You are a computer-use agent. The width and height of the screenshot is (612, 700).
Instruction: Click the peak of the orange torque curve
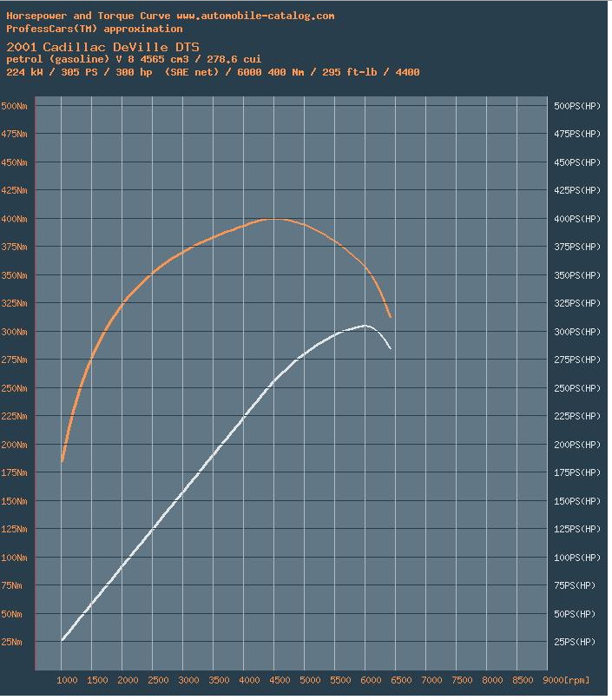point(274,219)
